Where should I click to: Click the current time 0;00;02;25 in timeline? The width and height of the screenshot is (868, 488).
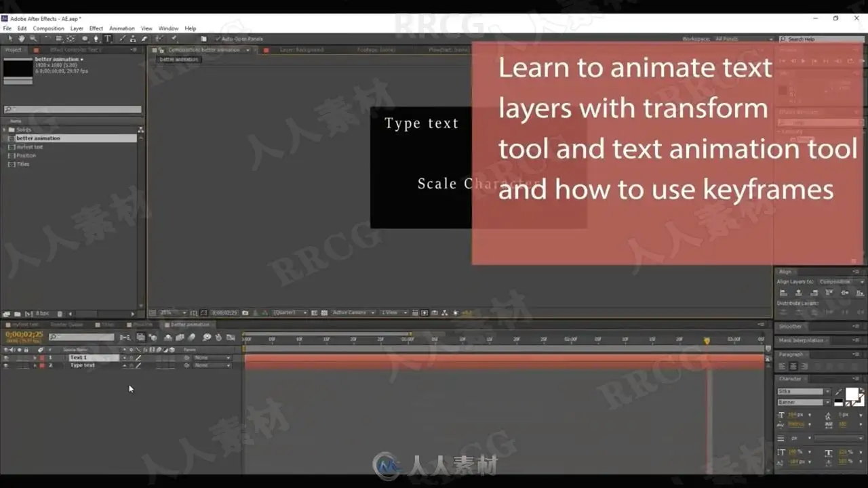24,334
